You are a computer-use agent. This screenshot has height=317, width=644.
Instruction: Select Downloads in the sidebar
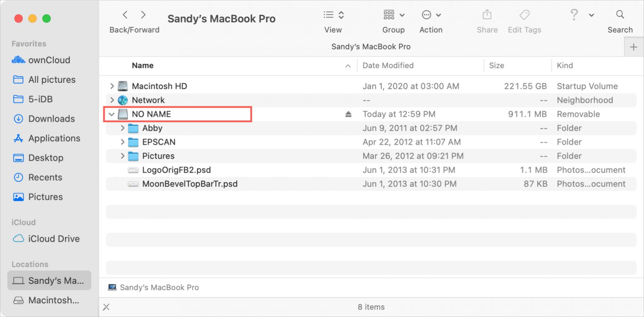tap(51, 119)
